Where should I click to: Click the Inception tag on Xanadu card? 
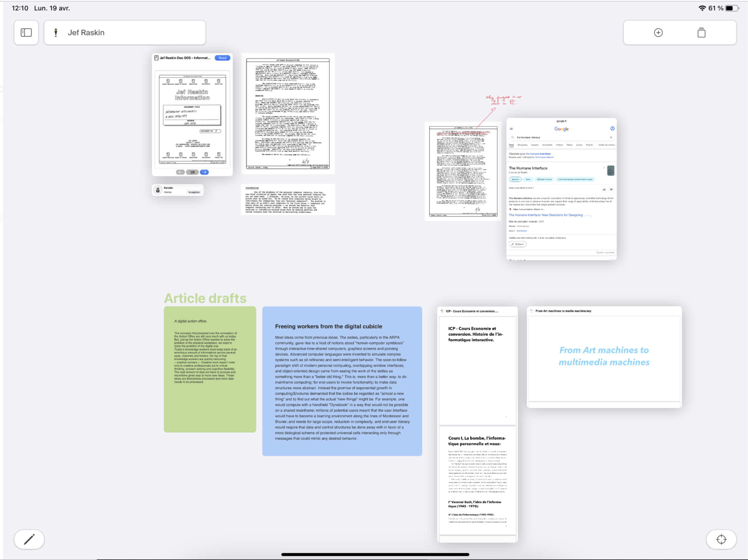coord(194,192)
